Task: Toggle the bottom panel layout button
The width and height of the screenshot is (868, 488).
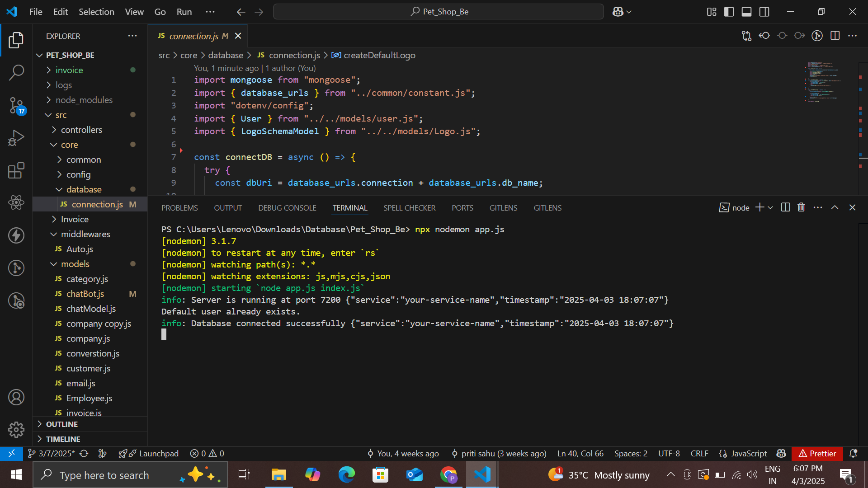Action: tap(746, 12)
